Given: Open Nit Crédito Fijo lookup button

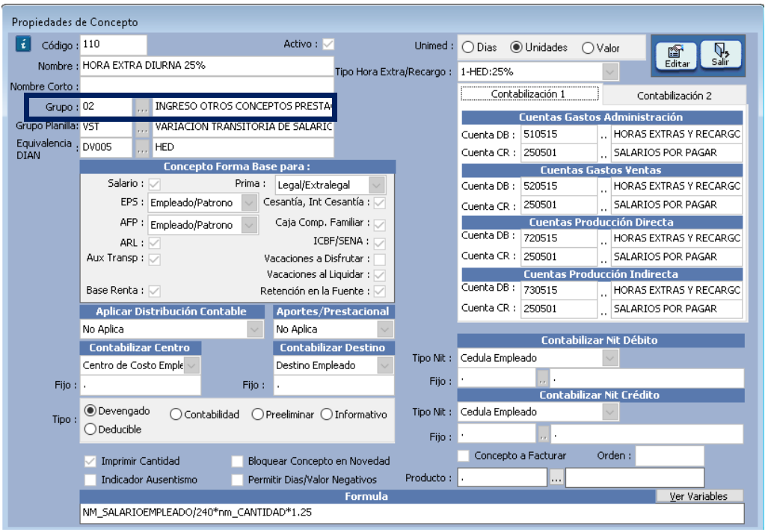Looking at the screenshot, I should pyautogui.click(x=543, y=434).
